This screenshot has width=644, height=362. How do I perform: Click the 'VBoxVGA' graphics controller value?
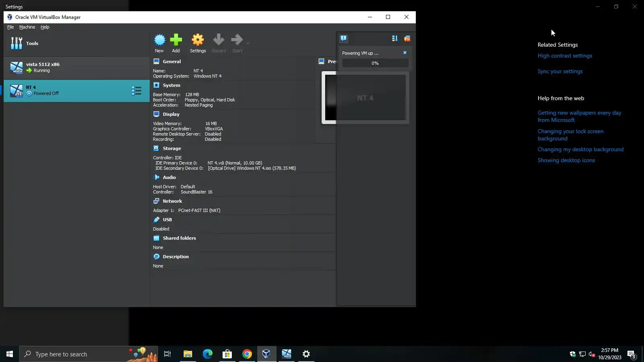(214, 129)
